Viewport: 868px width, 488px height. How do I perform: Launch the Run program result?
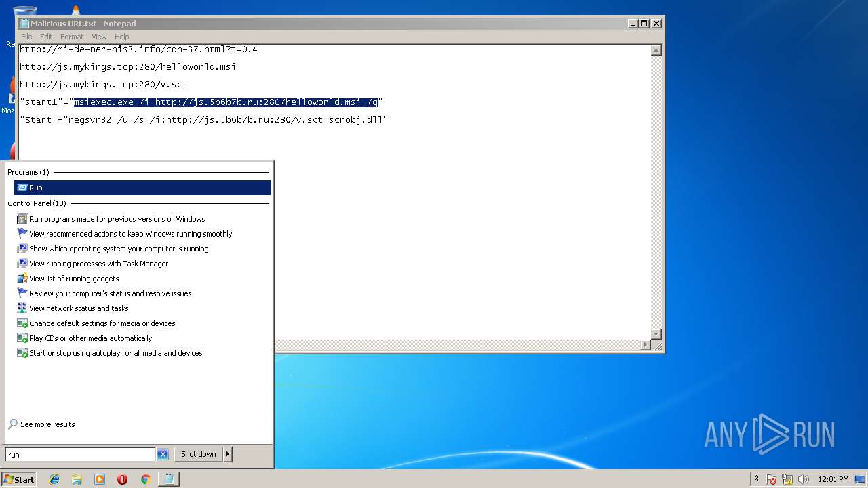coord(142,188)
